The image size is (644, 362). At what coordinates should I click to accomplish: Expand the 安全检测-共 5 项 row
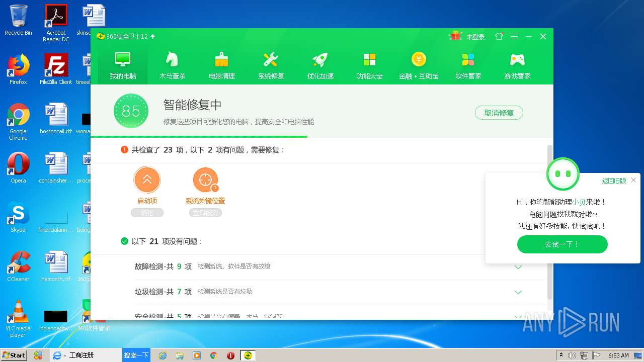click(518, 316)
